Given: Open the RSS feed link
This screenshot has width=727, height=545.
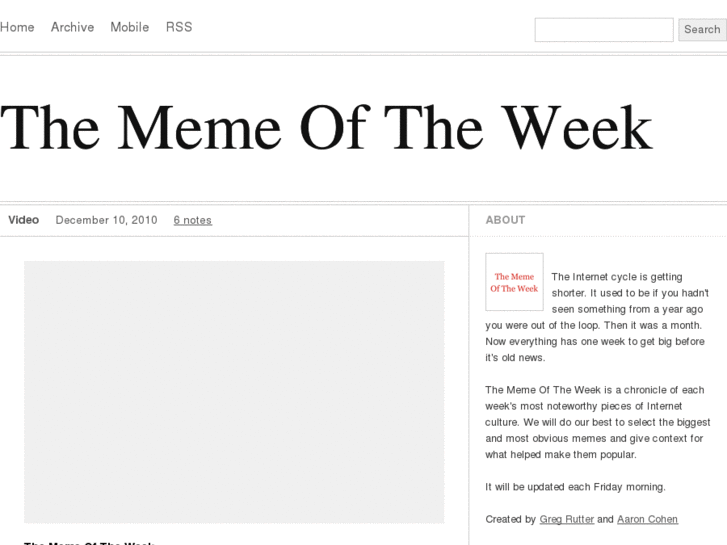Looking at the screenshot, I should pos(179,28).
